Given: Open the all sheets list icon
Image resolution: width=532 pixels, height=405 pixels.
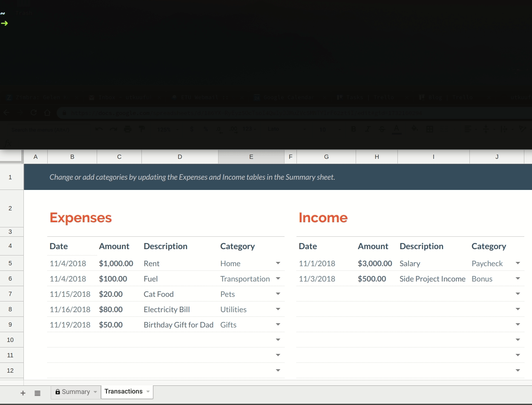Looking at the screenshot, I should click(x=37, y=393).
